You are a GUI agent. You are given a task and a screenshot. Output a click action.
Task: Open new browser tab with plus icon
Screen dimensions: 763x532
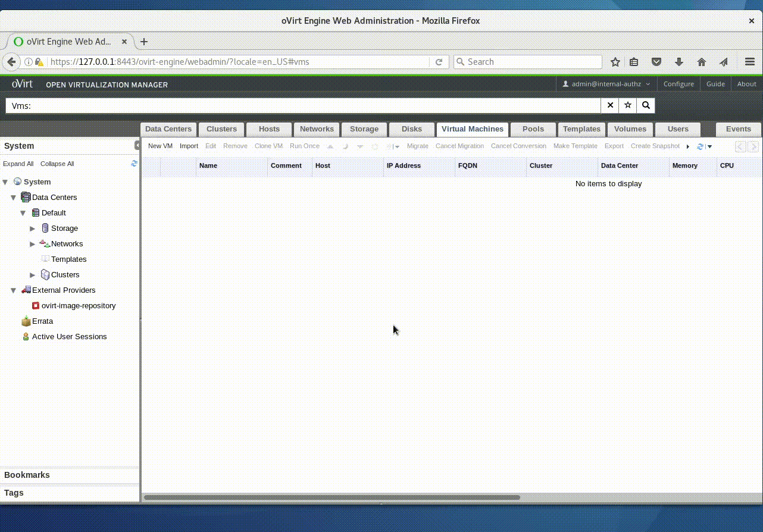(143, 42)
